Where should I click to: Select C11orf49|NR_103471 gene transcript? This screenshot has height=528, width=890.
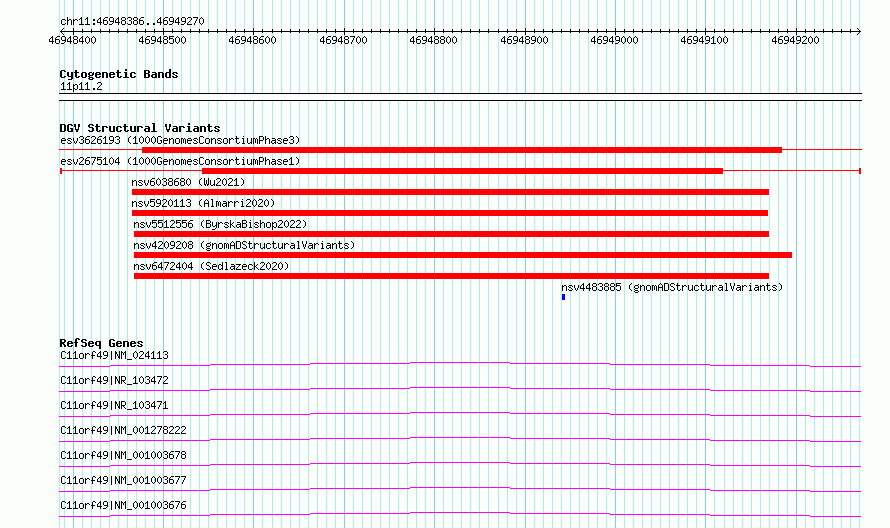(114, 405)
